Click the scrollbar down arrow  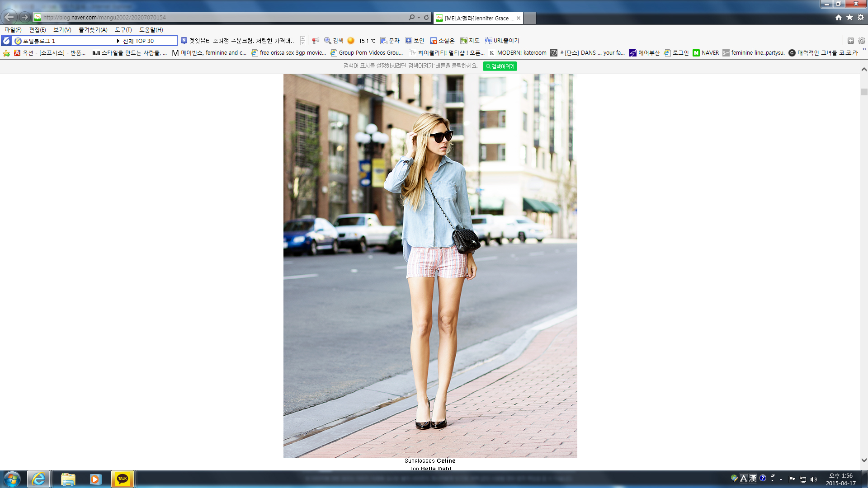(864, 460)
